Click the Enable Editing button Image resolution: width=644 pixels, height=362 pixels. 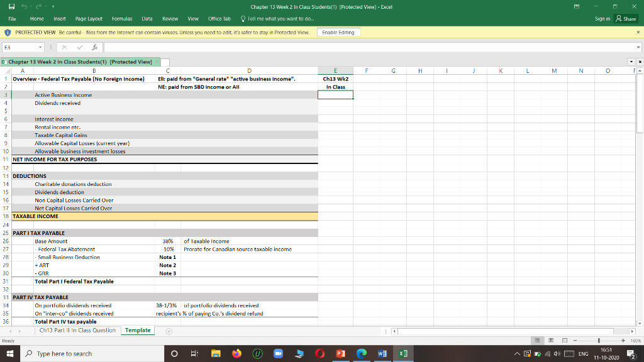(338, 33)
